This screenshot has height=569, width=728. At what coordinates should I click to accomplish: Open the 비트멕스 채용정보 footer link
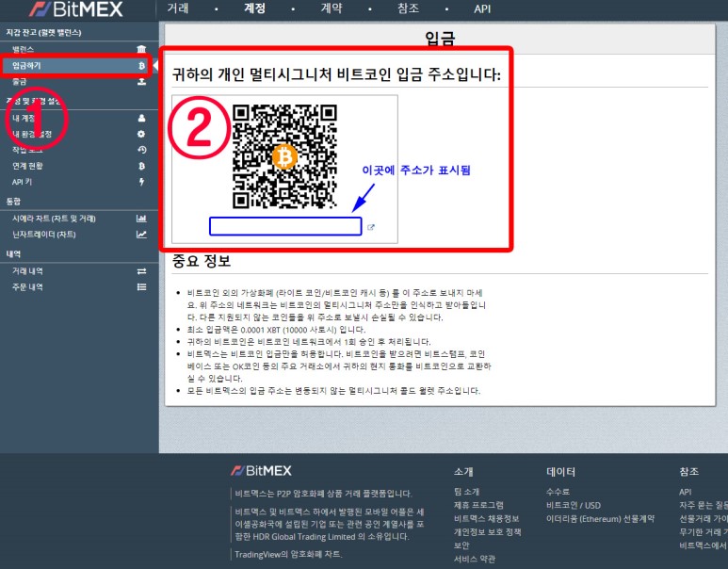point(486,518)
